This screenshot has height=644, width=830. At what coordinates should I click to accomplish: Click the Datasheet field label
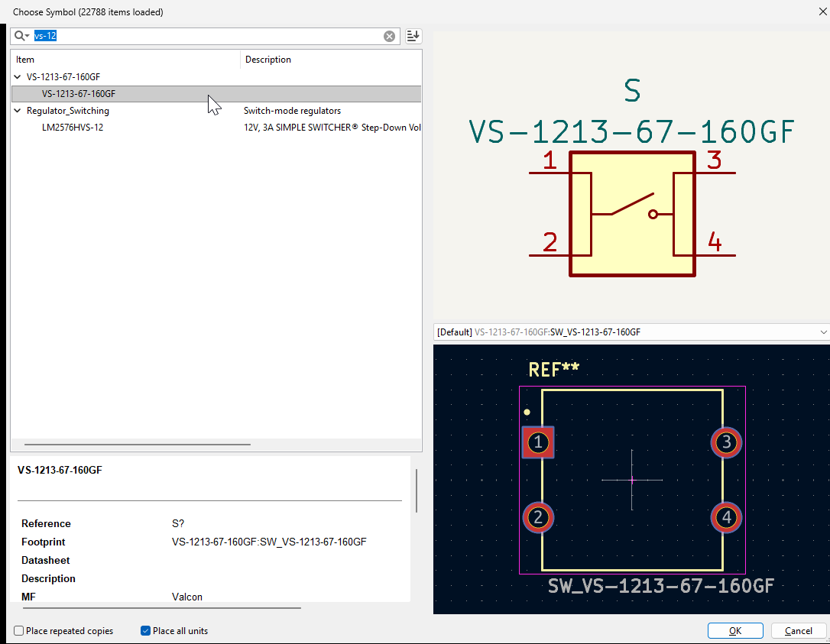(x=46, y=561)
